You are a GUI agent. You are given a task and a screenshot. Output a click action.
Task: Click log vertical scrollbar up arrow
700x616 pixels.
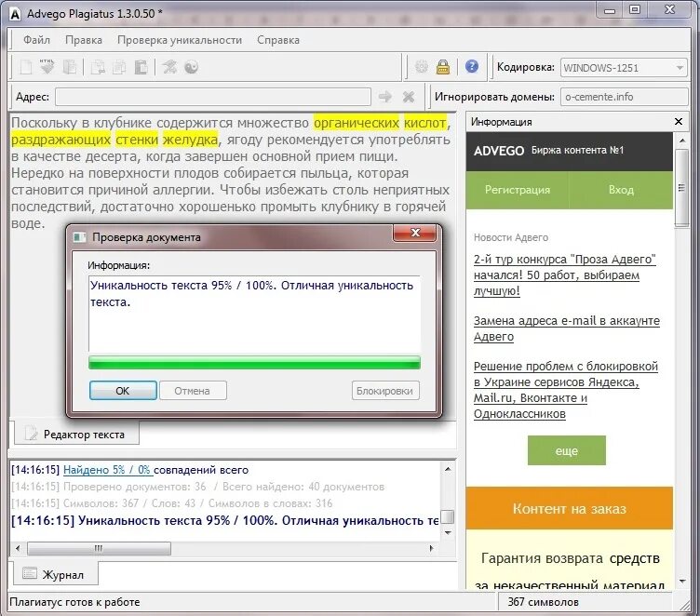point(448,469)
